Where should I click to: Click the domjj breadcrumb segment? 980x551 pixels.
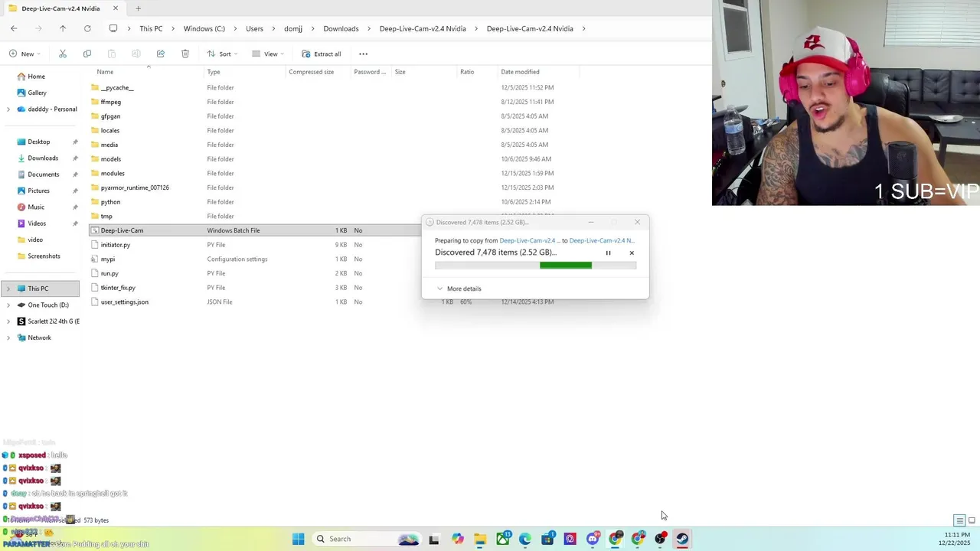[x=293, y=28]
